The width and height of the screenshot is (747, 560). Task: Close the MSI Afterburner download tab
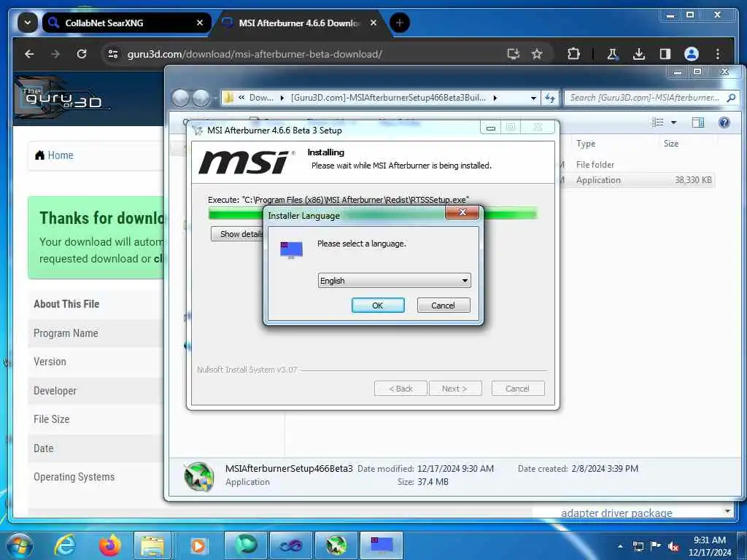pos(373,23)
